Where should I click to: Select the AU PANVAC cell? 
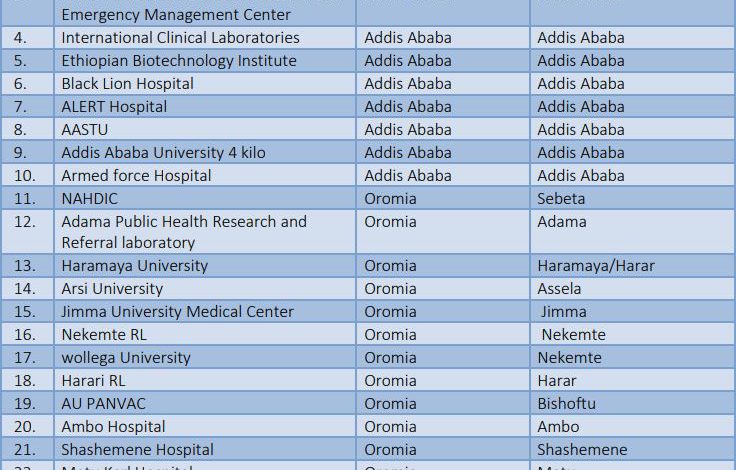coord(205,404)
